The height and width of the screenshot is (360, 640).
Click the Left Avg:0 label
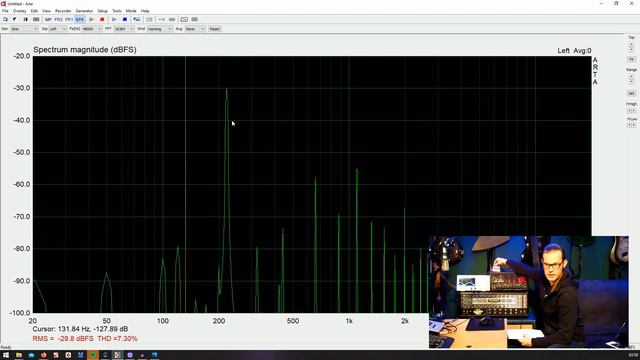click(574, 51)
